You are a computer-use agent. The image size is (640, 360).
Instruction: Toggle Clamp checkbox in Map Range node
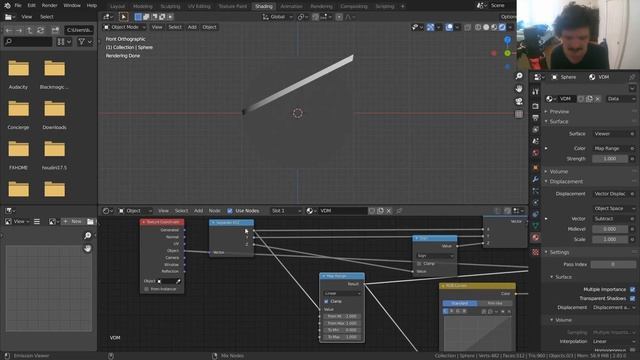coord(326,301)
